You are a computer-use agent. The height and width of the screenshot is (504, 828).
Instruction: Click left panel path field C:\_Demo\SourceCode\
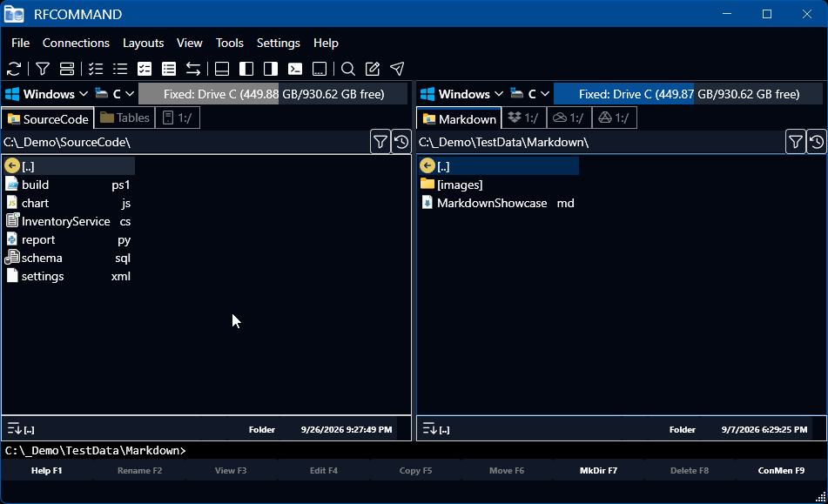pos(185,142)
